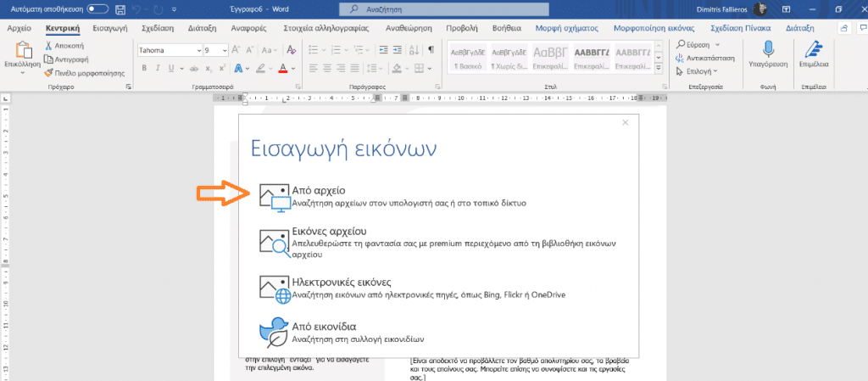Click the decrease font size icon
This screenshot has width=868, height=381.
pyautogui.click(x=250, y=50)
